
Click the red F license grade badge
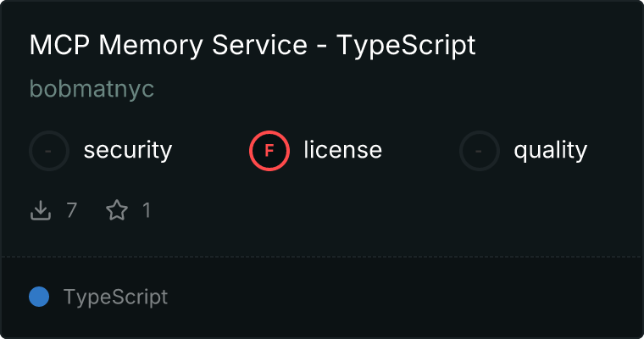269,151
